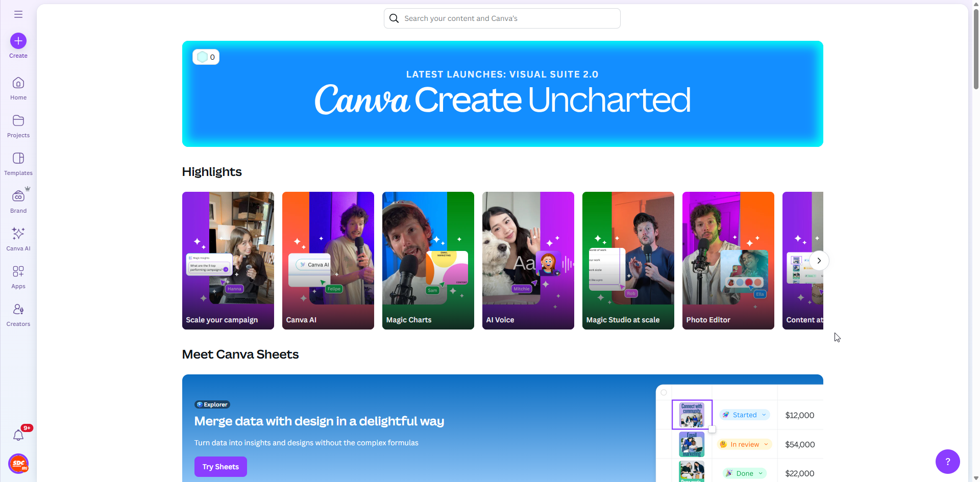
Task: Click the purple Create plus button
Action: [18, 41]
